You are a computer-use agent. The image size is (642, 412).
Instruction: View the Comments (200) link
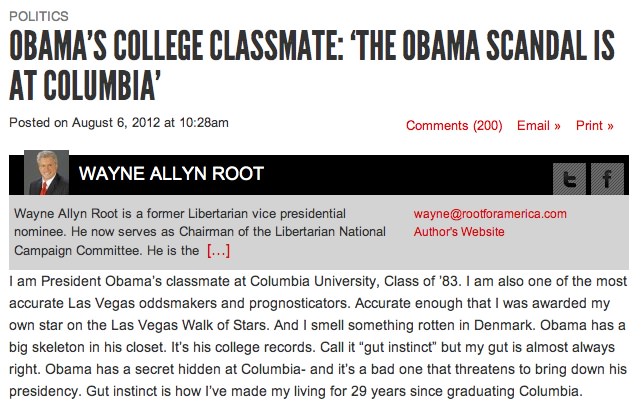[454, 125]
